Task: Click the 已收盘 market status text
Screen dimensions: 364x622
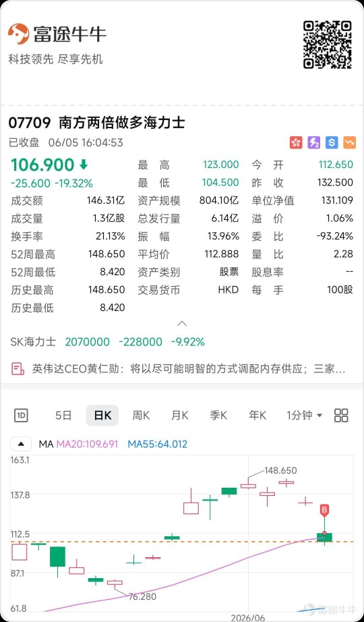Action: [x=24, y=142]
